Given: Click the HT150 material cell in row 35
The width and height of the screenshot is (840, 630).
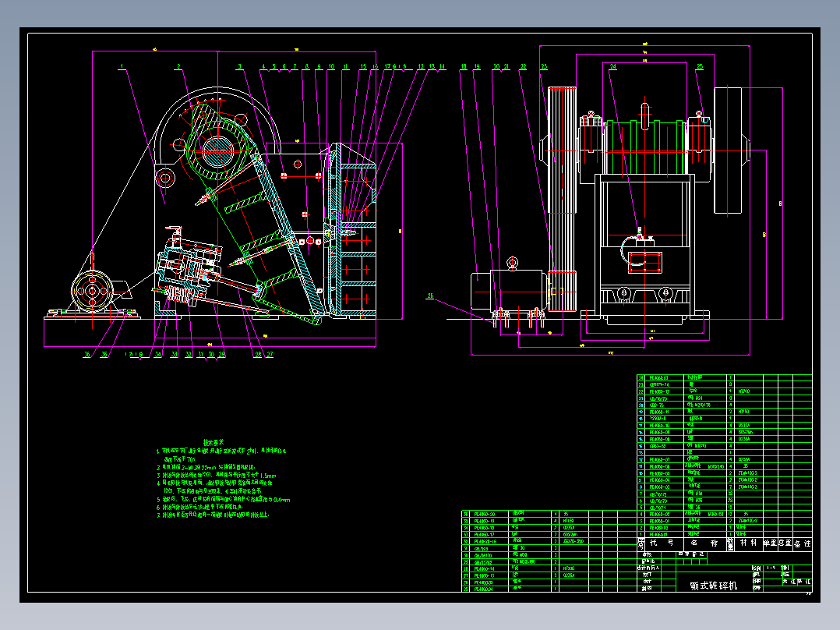Looking at the screenshot, I should 568,521.
